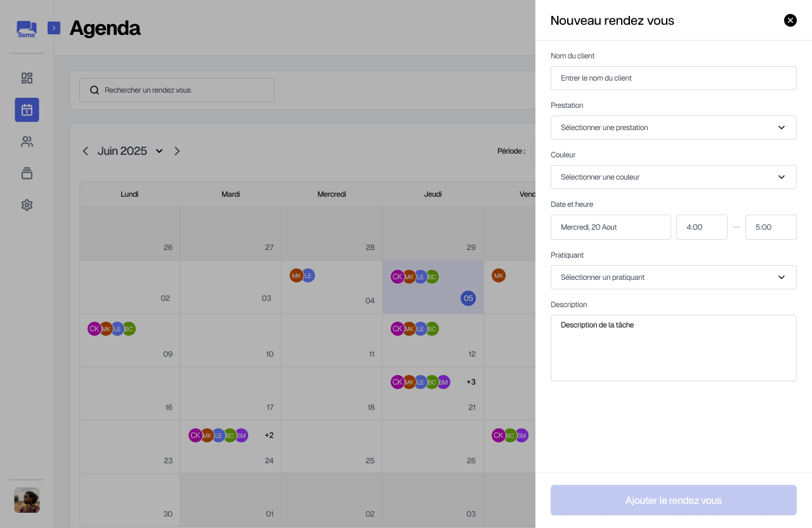Expand the Sélectionner un pratiquant dropdown
This screenshot has height=528, width=812.
click(673, 277)
